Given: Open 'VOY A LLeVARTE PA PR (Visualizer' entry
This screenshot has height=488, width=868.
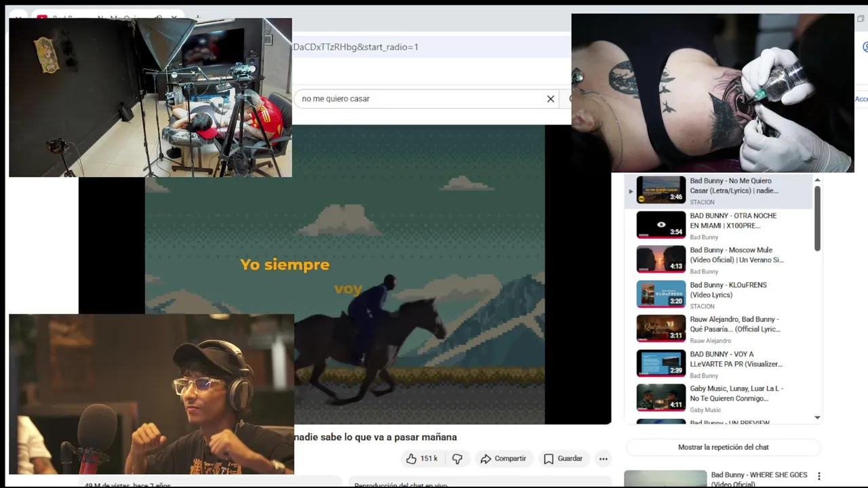Looking at the screenshot, I should tap(719, 364).
